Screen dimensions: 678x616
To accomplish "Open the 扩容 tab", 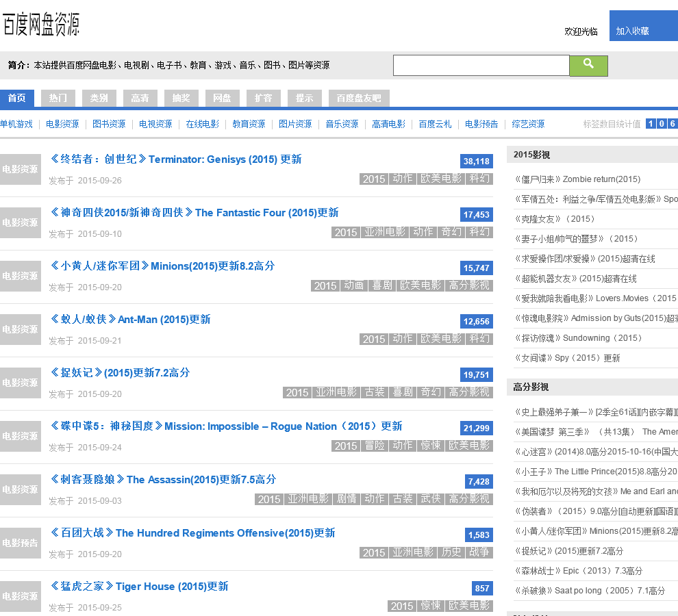I will pos(264,98).
